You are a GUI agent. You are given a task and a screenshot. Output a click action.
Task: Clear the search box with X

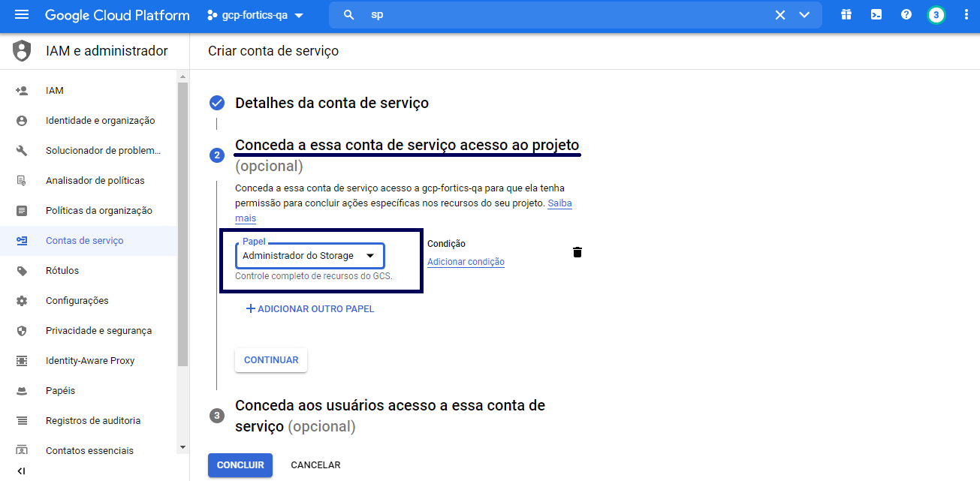(x=780, y=15)
